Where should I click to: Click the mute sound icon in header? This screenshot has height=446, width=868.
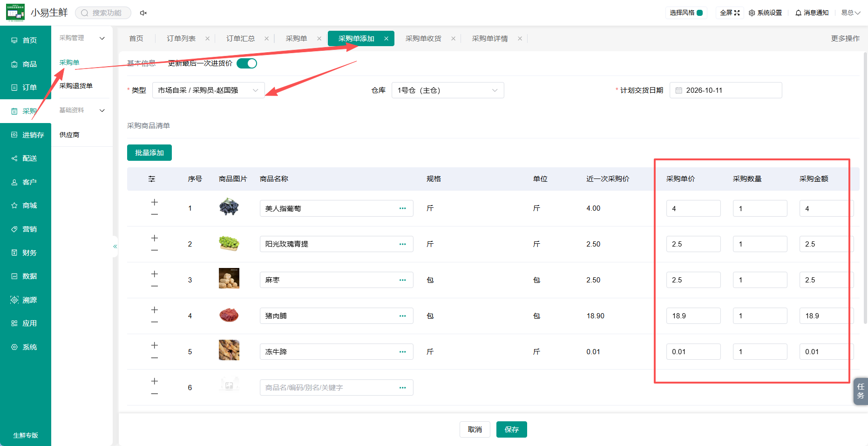click(x=143, y=13)
